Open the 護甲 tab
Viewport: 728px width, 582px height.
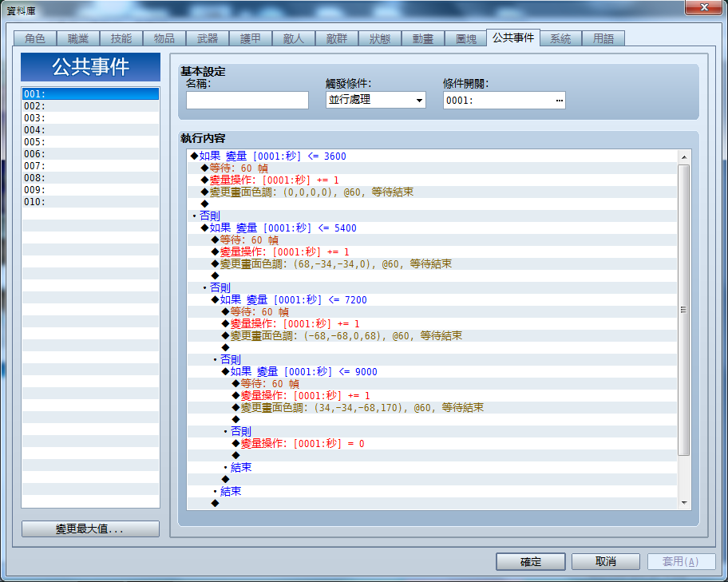tap(251, 38)
